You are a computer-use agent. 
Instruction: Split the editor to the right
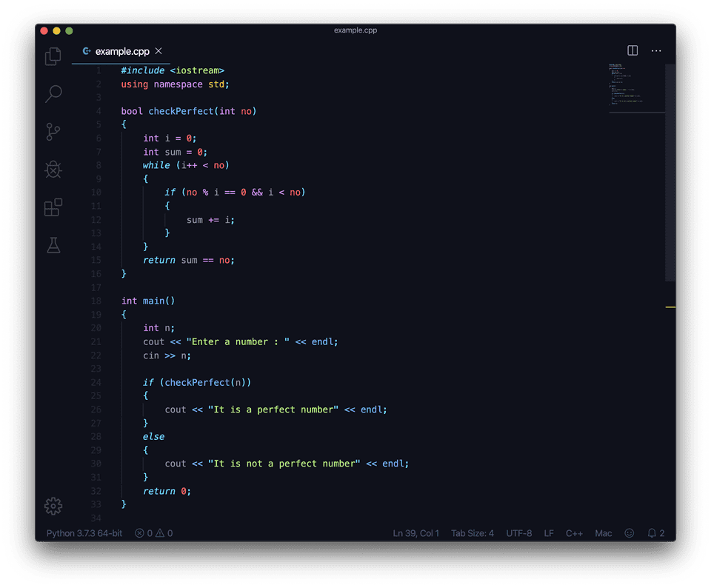tap(632, 50)
